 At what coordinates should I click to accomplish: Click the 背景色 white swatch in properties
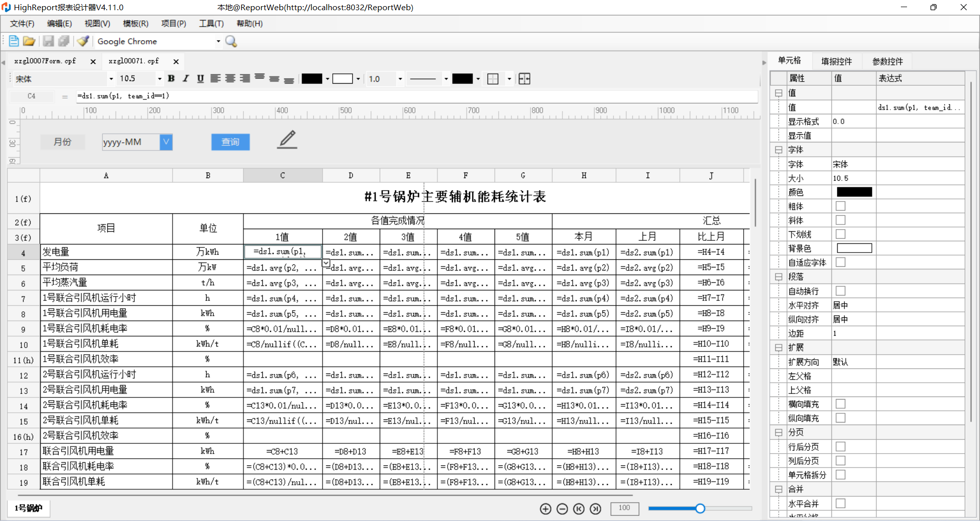point(854,249)
